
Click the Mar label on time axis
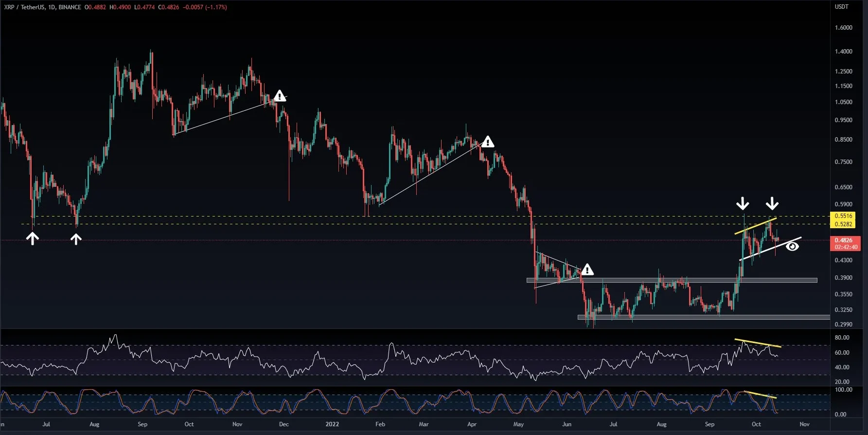click(424, 424)
